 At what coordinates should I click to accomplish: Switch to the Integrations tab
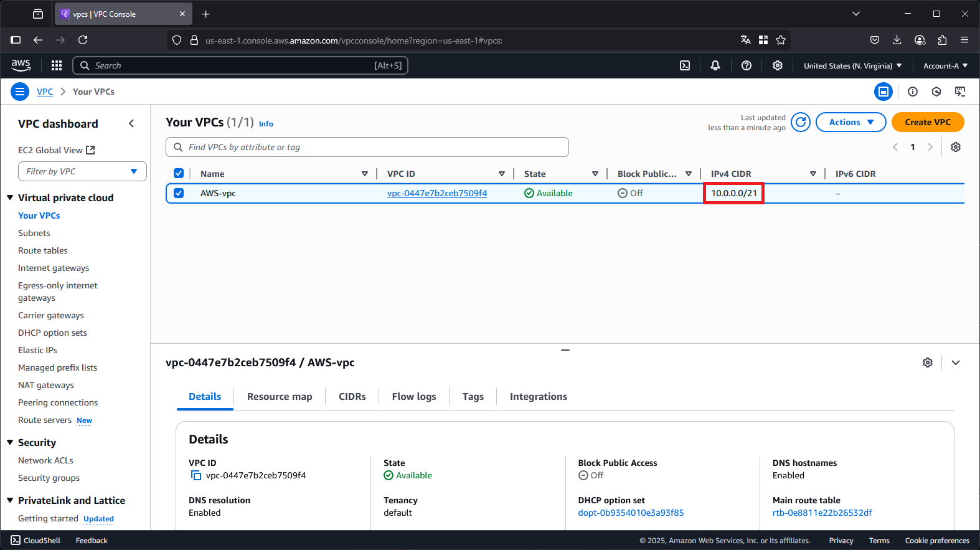point(539,397)
